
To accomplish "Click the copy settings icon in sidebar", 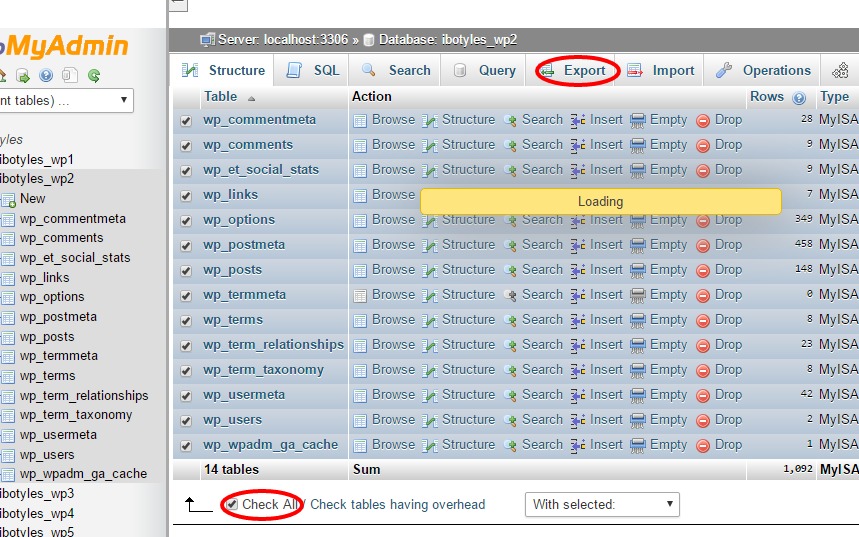I will (70, 75).
